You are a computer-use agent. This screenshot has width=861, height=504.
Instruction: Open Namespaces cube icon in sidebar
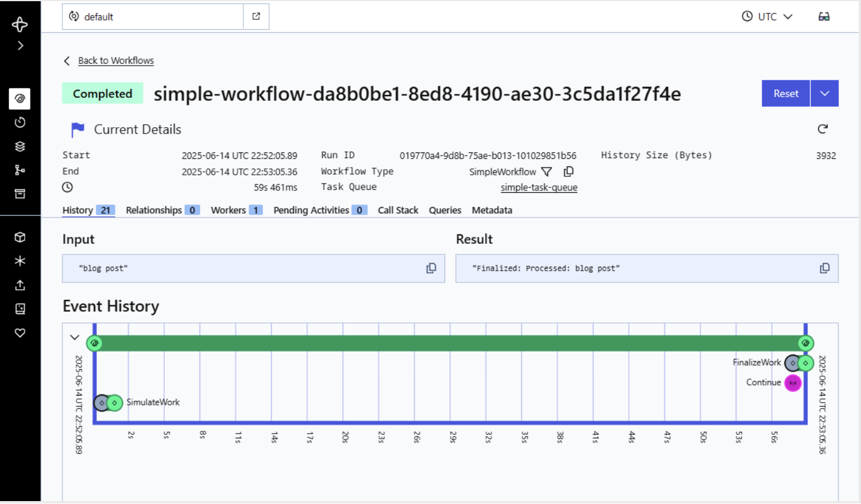(20, 237)
